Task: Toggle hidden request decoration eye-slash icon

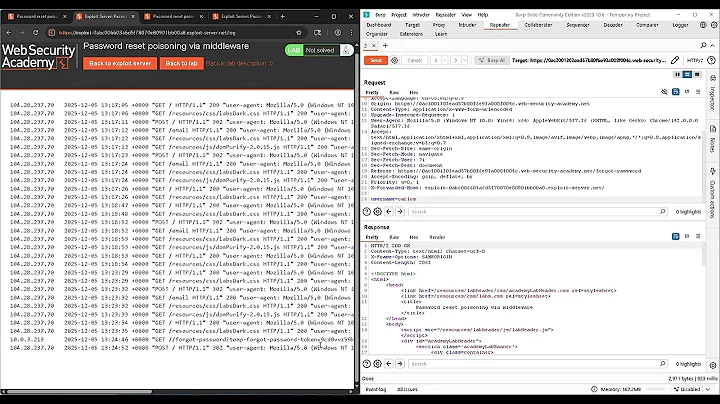Action: click(664, 92)
